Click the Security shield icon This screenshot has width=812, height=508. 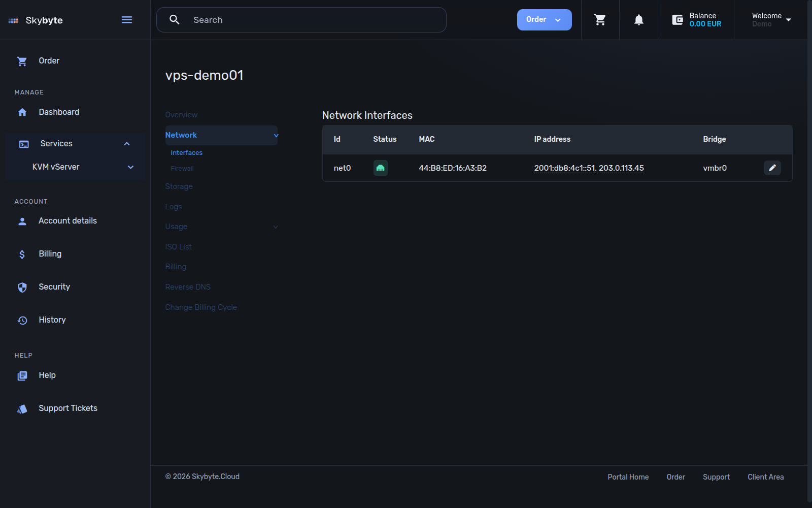(x=22, y=287)
